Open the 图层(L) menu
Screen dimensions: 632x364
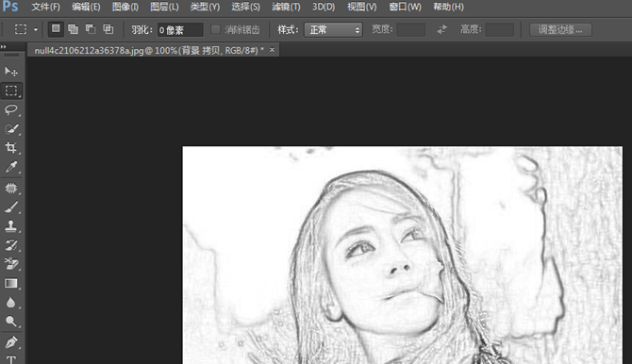pos(164,7)
